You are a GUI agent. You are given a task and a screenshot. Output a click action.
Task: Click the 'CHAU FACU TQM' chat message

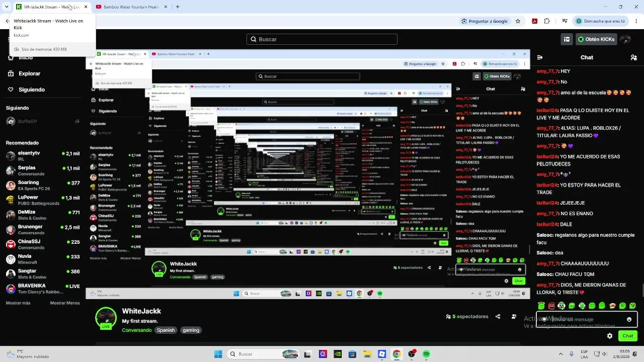[x=566, y=274]
